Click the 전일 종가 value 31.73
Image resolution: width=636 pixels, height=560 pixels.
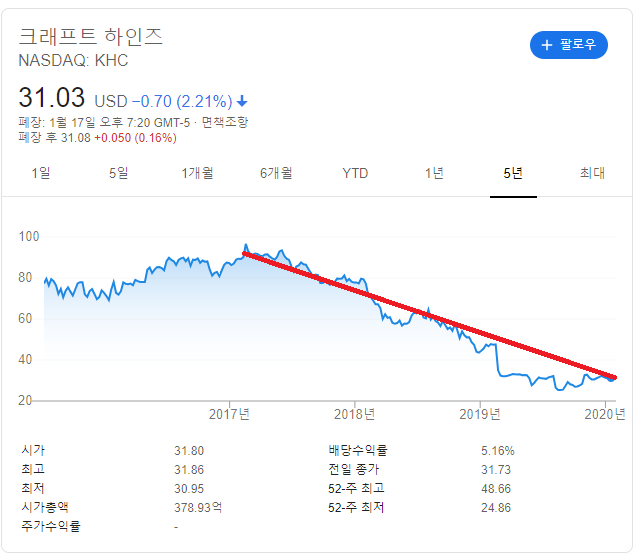click(x=496, y=470)
